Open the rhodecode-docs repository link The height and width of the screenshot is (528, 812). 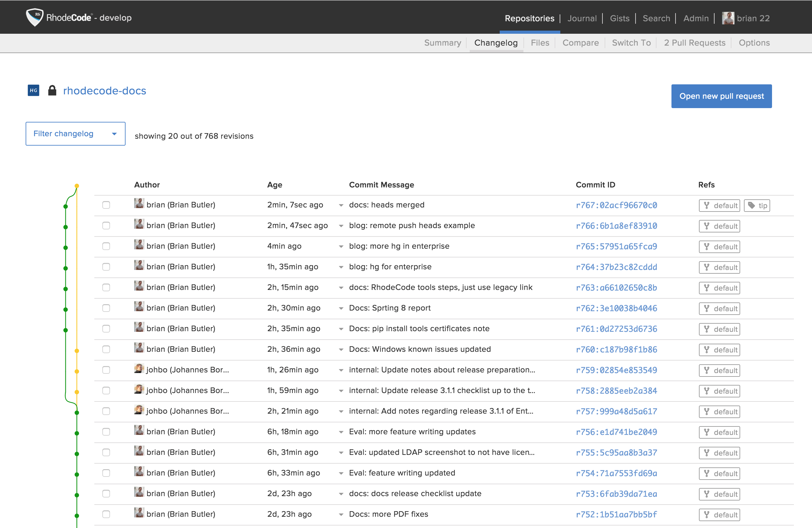(x=104, y=91)
